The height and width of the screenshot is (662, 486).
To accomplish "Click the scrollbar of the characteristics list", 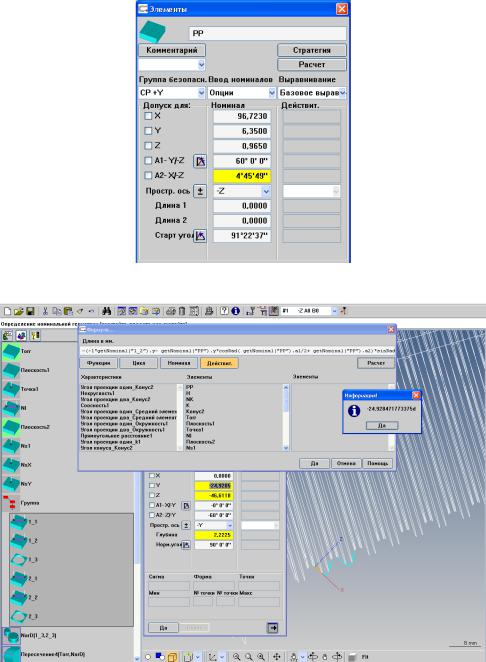I will coord(180,417).
